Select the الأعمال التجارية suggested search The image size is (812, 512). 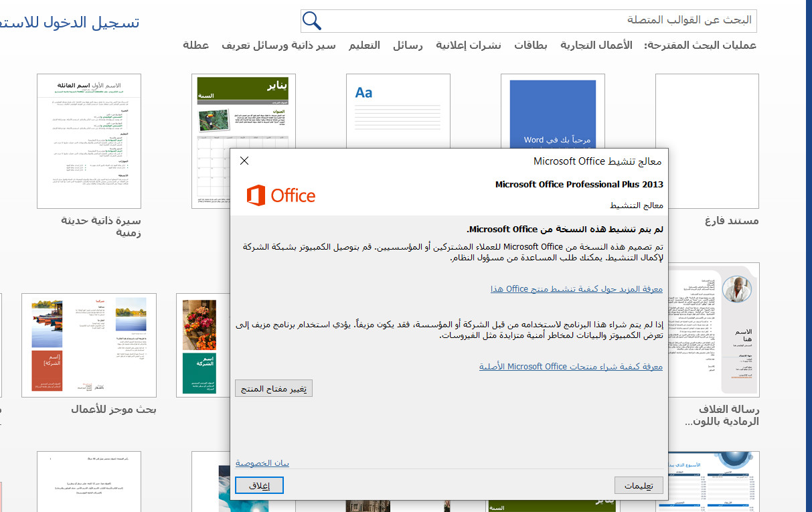click(x=596, y=46)
